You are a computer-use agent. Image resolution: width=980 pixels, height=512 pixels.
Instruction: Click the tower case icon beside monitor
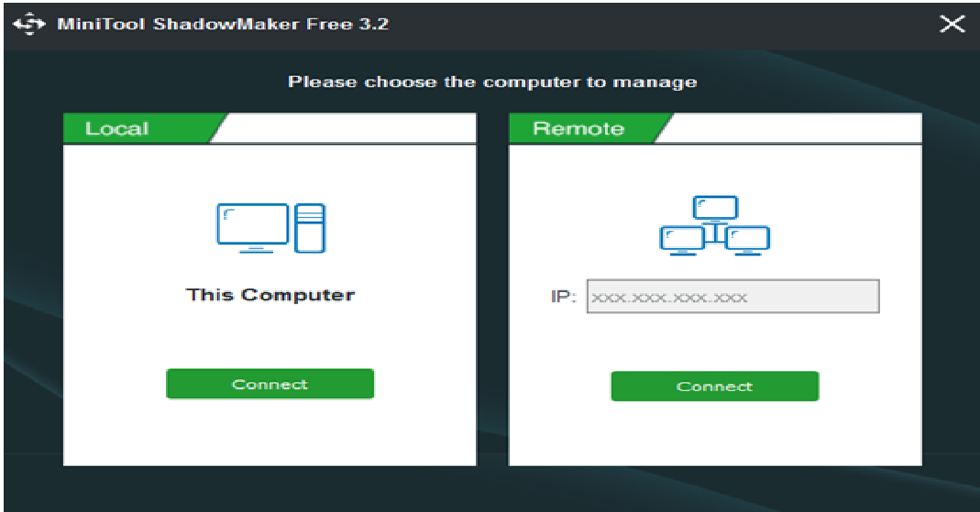309,228
